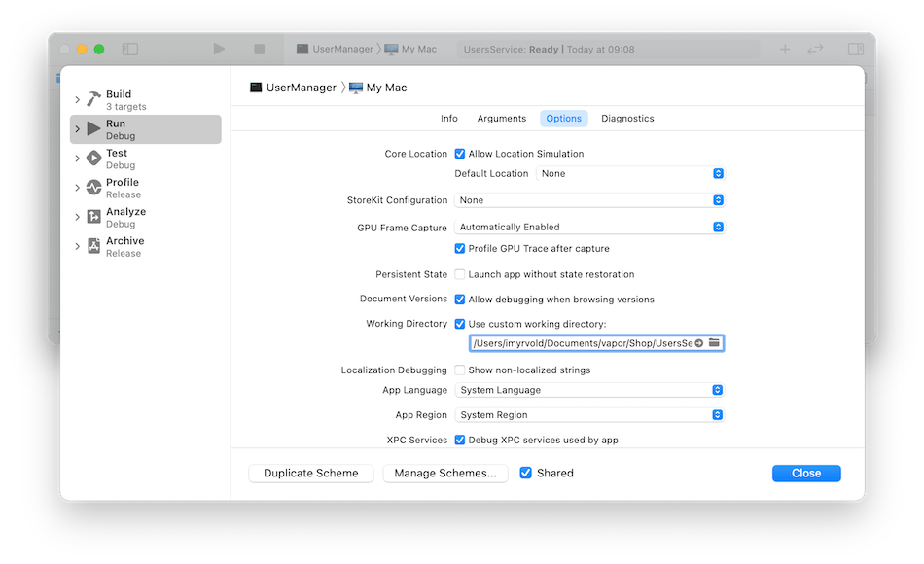Click the folder browse icon in directory field

[714, 343]
